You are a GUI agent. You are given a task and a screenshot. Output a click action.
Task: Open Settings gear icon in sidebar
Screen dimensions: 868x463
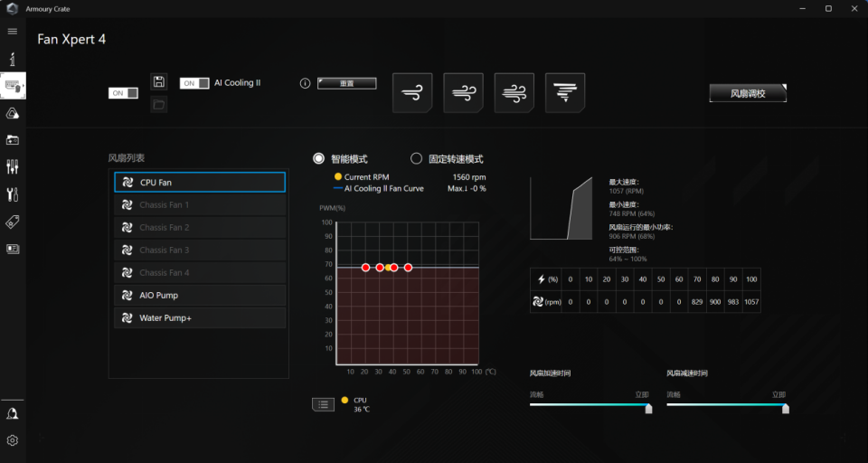[12, 440]
